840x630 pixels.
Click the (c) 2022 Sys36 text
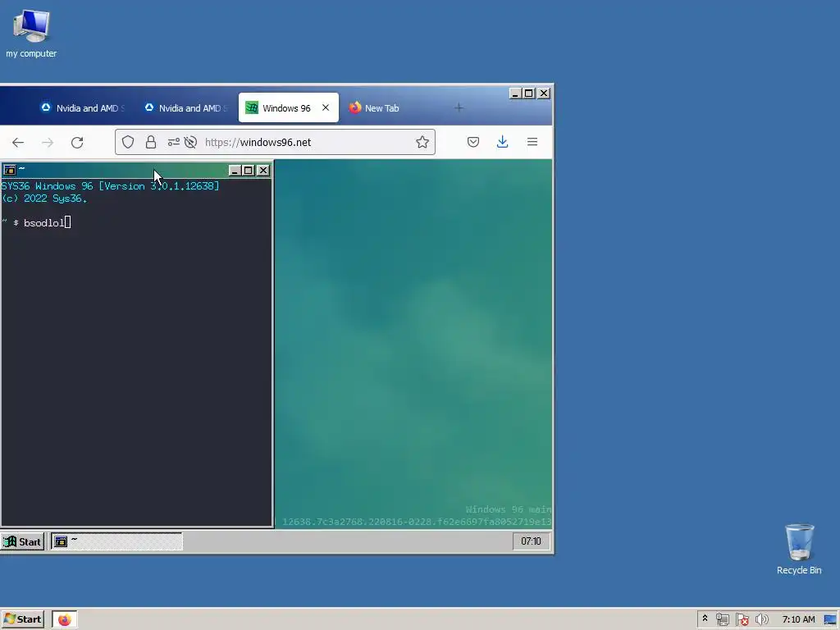tap(44, 199)
